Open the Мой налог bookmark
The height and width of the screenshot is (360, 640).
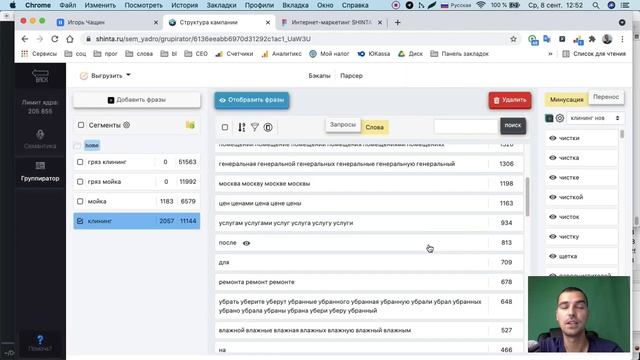329,53
